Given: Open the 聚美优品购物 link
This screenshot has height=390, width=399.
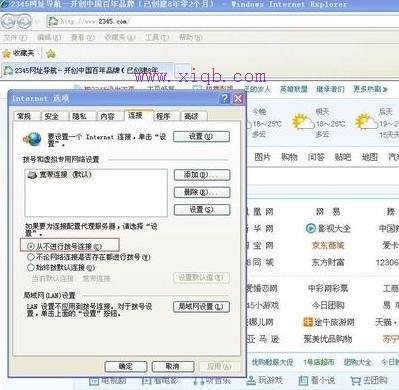Looking at the screenshot, I should pyautogui.click(x=328, y=339).
